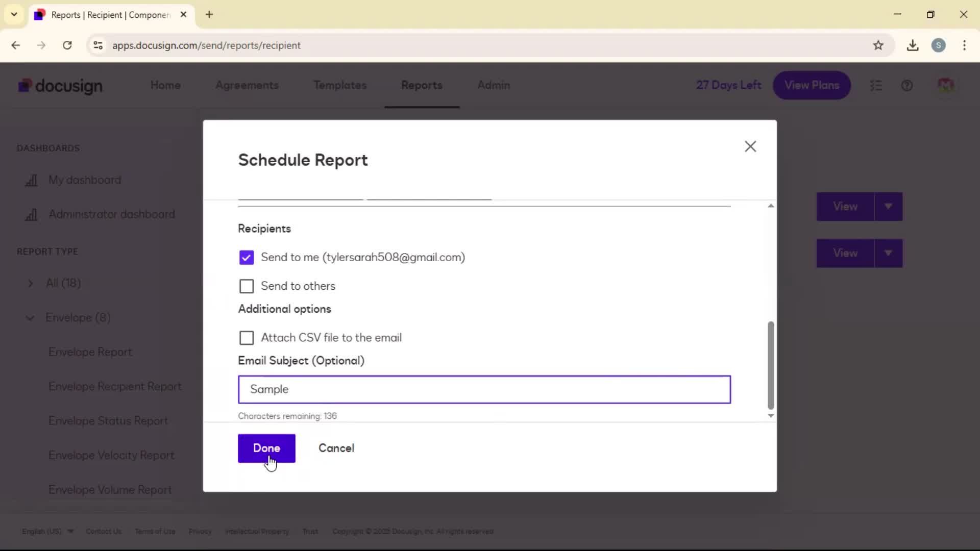
Task: Open the Contact Us footer link
Action: pyautogui.click(x=104, y=531)
